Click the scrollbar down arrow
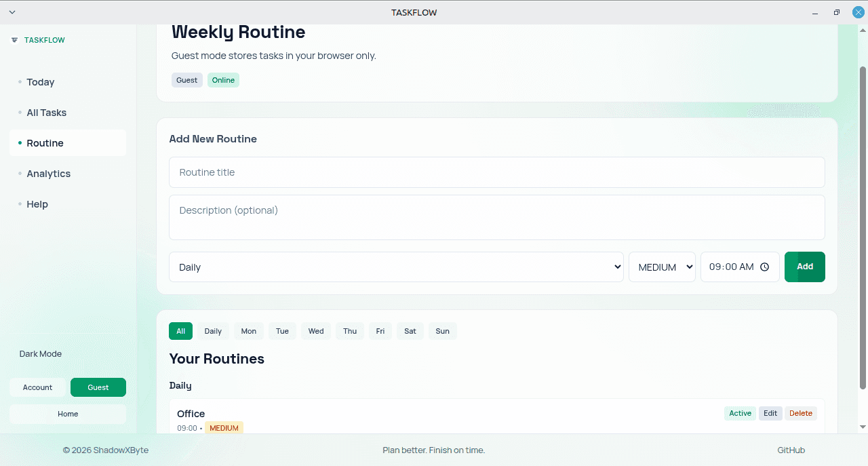This screenshot has height=466, width=868. [863, 427]
